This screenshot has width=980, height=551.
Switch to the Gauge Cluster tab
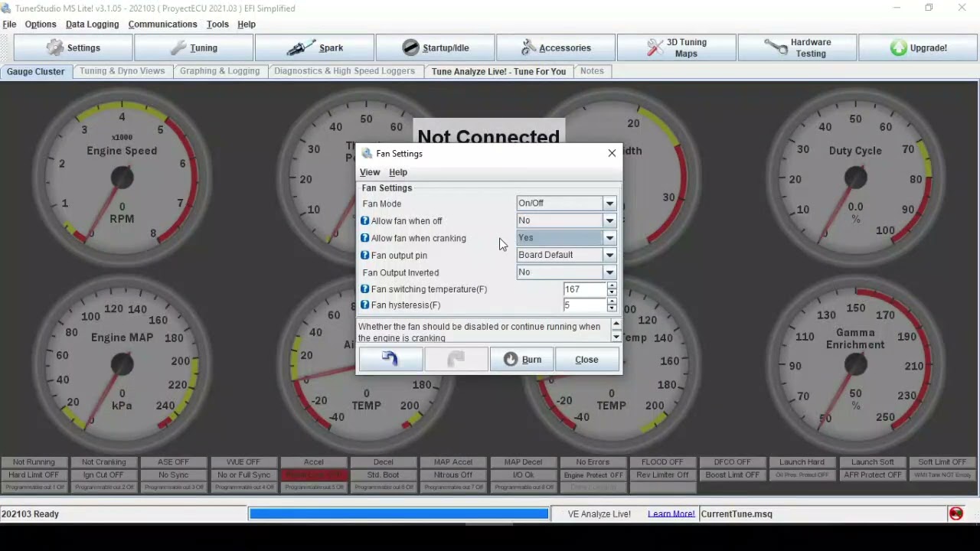click(36, 71)
